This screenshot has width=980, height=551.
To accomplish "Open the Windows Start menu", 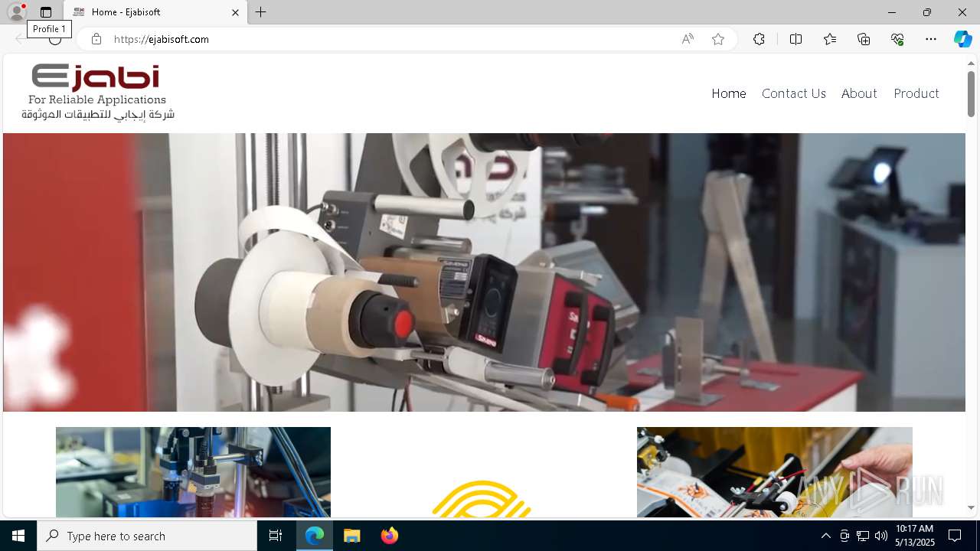I will click(18, 536).
